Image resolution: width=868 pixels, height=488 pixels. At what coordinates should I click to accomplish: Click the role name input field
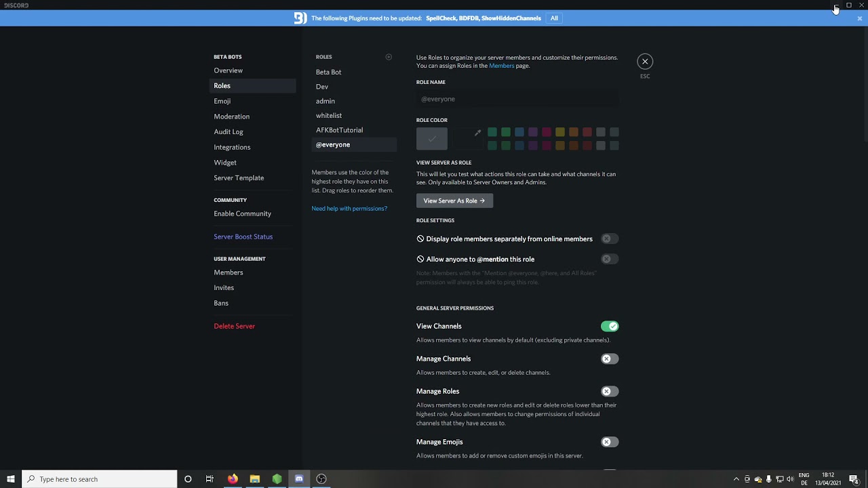point(517,99)
